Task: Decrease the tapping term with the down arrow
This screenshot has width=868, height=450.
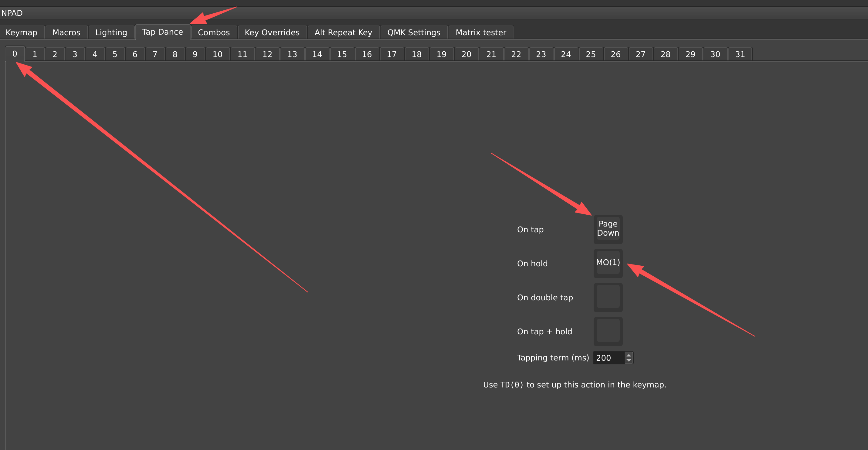Action: [x=629, y=361]
